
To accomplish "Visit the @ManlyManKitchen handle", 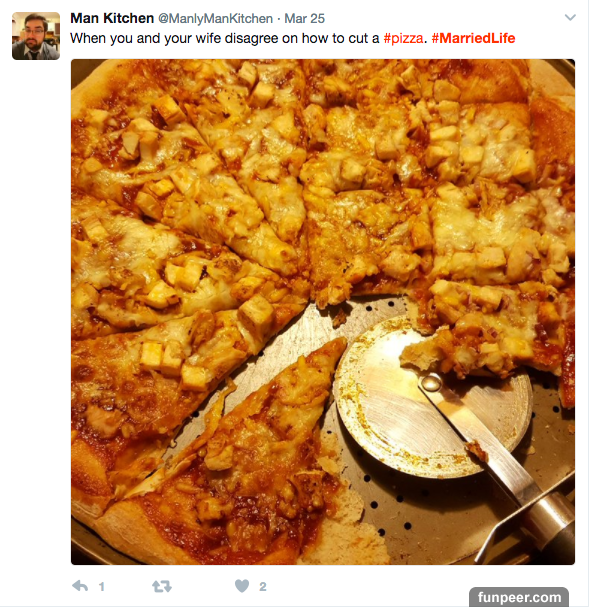I will 215,19.
